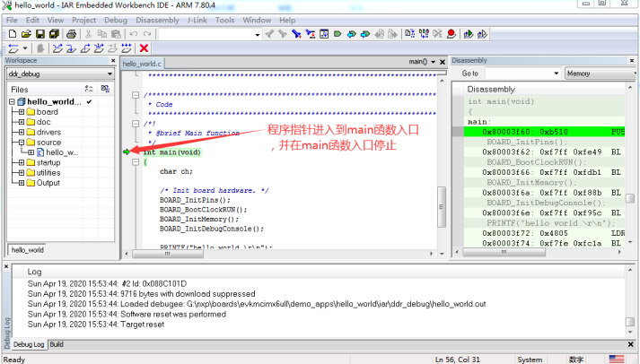Viewport: 640px width, 364px height.
Task: Expand the utilities folder
Action: 22,172
